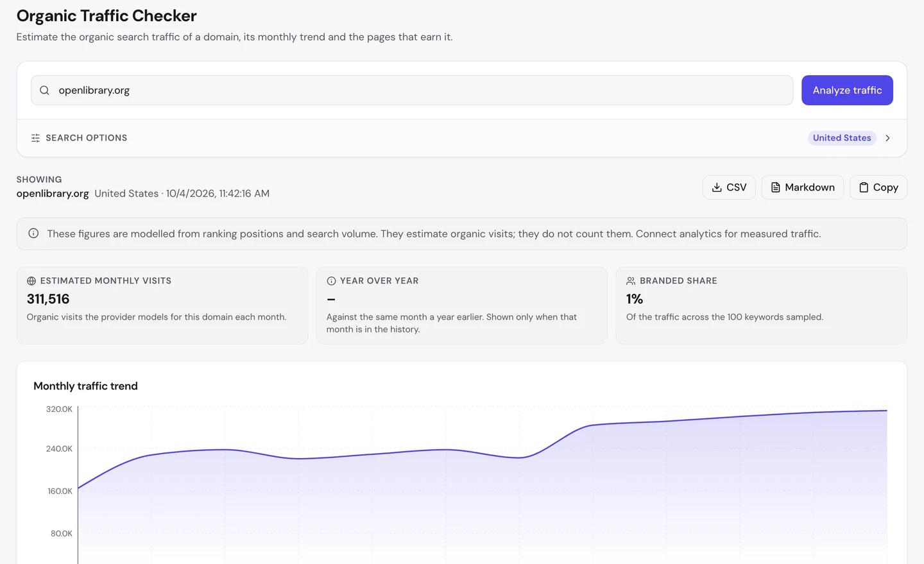Click the YEAR OVER YEAR card label
The width and height of the screenshot is (924, 564).
pyautogui.click(x=379, y=281)
